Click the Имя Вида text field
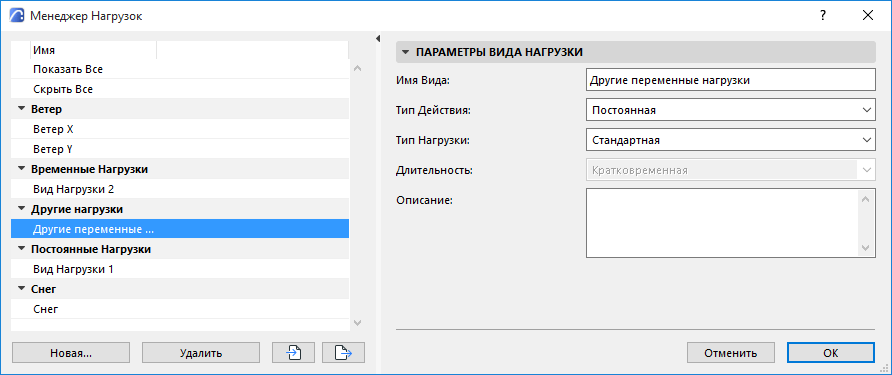892x375 pixels. pos(730,80)
